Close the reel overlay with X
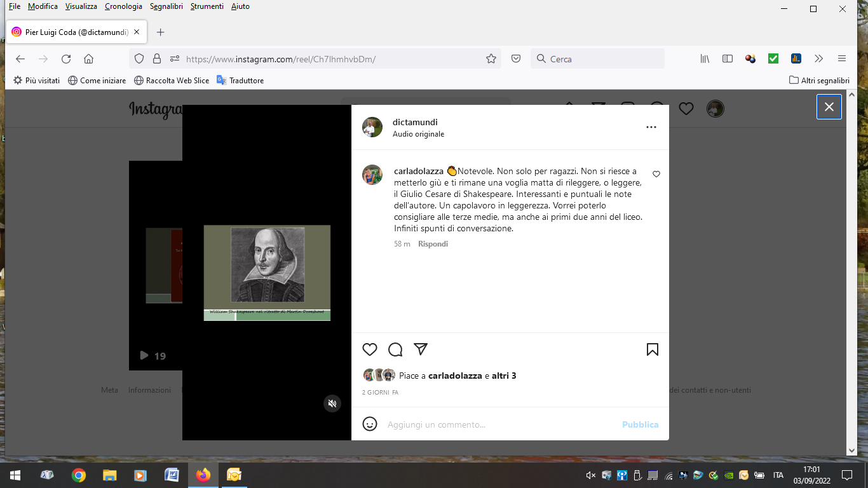The width and height of the screenshot is (868, 488). [829, 107]
